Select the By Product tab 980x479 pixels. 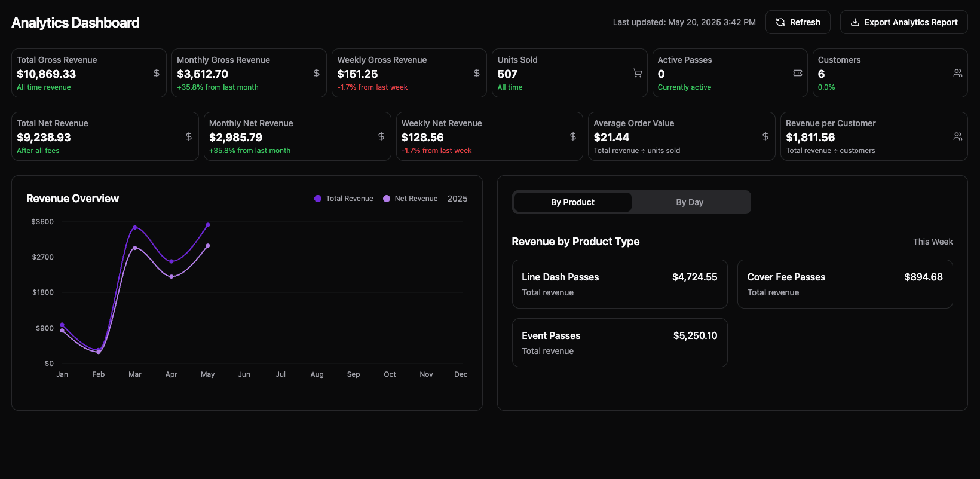(572, 202)
